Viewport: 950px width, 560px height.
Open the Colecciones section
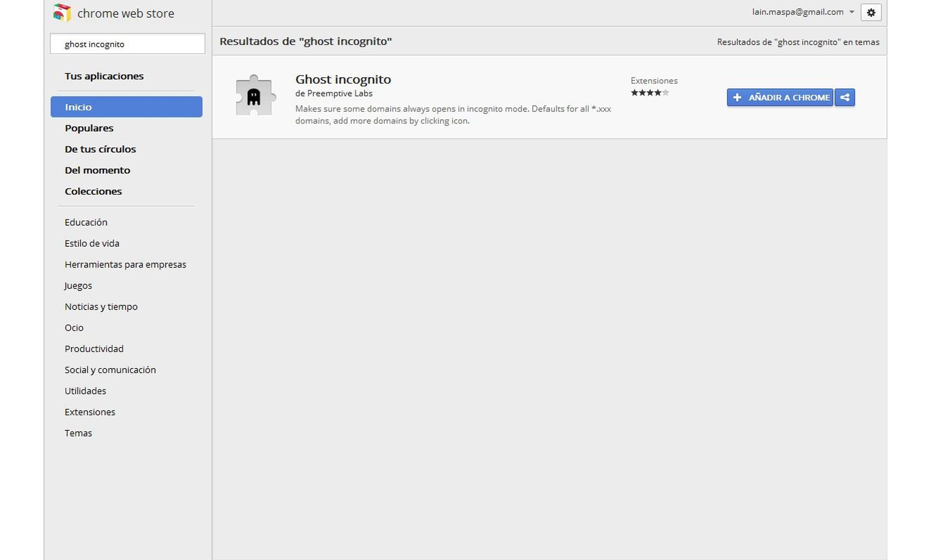[x=93, y=191]
